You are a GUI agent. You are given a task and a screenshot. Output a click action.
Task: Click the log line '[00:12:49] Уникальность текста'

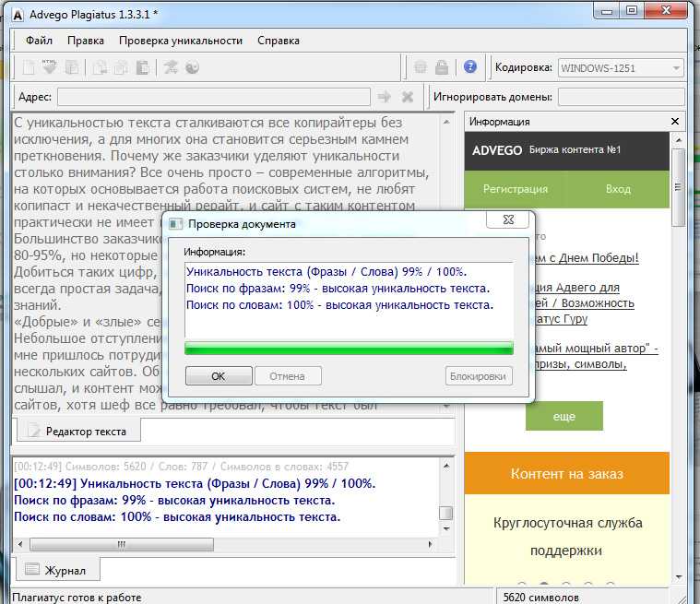pos(195,483)
